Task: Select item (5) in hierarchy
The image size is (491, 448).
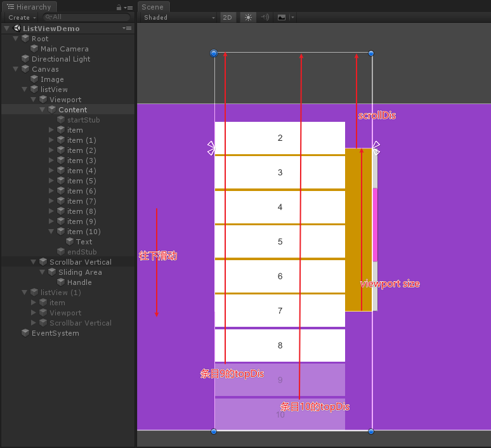Action: (x=81, y=181)
